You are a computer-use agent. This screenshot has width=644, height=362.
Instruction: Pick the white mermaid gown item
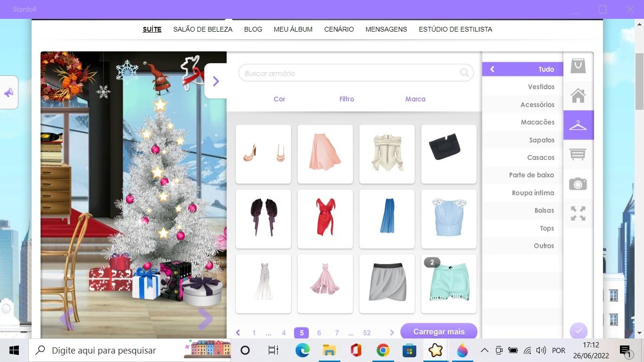(x=264, y=284)
